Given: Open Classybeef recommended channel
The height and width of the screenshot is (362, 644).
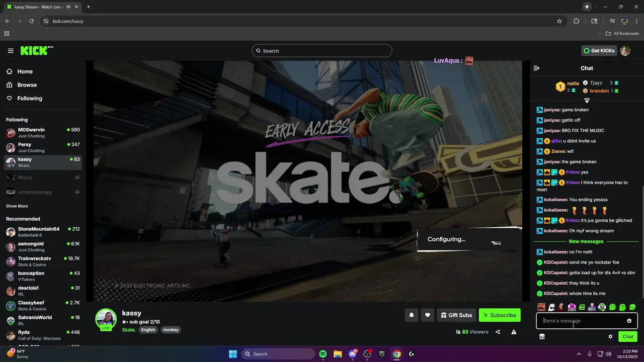Looking at the screenshot, I should (43, 305).
